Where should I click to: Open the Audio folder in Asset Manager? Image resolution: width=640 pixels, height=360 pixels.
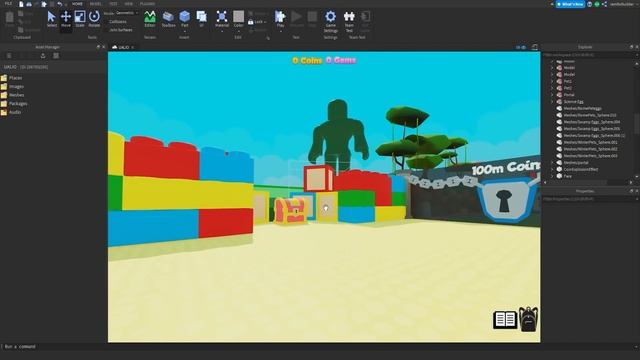pyautogui.click(x=11, y=112)
